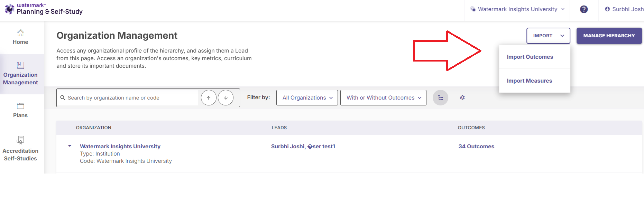
Task: Open the Help question mark icon
Action: [x=584, y=9]
